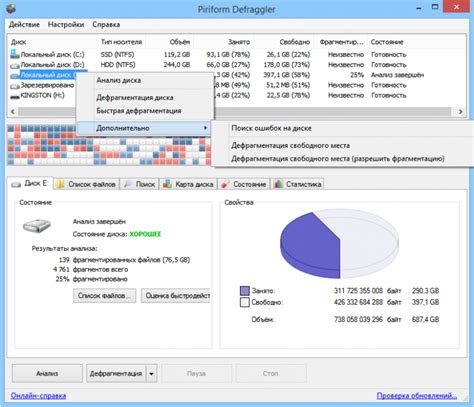The height and width of the screenshot is (407, 474).
Task: Click the Занято purple color swatch
Action: (245, 291)
